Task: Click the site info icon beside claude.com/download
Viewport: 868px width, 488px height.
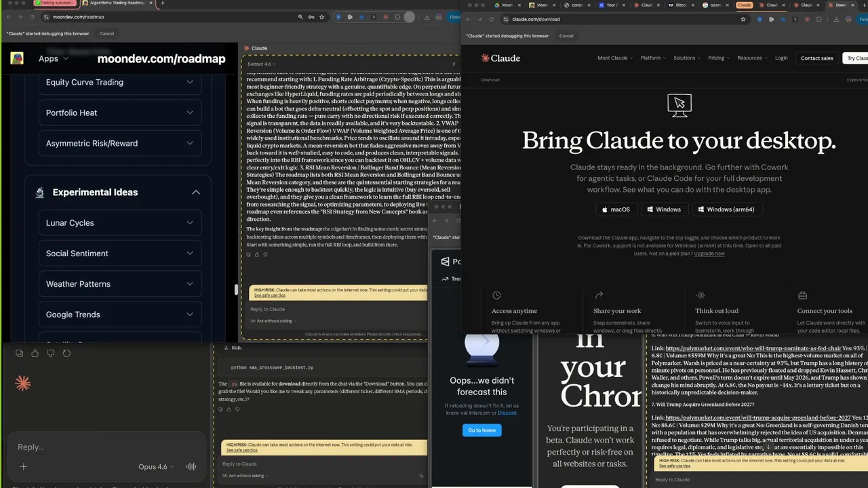Action: point(505,19)
